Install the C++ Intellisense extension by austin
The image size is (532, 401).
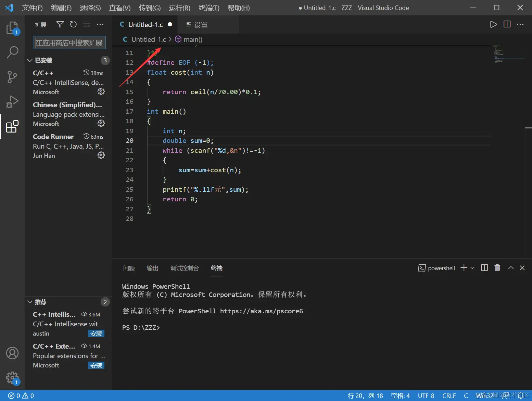pyautogui.click(x=96, y=334)
